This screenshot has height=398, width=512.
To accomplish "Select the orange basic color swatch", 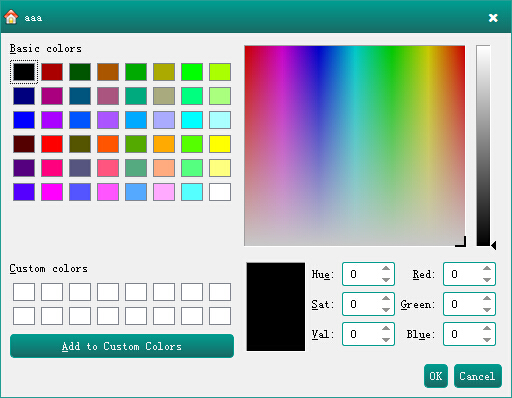I will [x=164, y=144].
